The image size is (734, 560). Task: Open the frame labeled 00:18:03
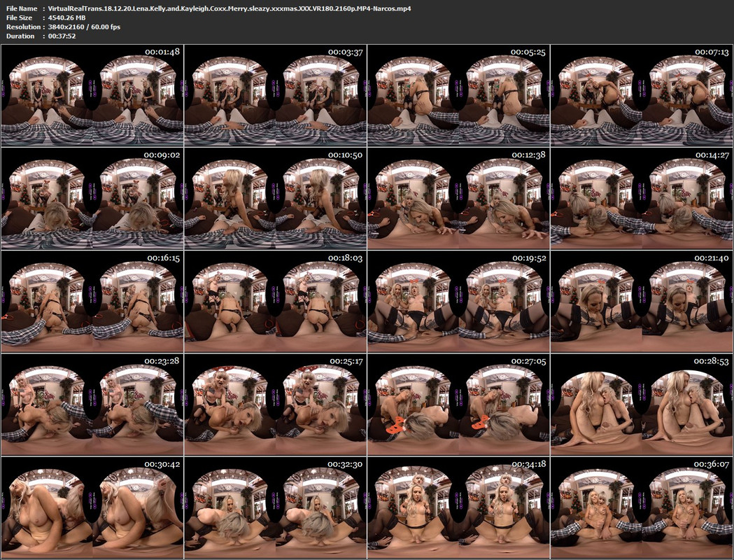point(276,302)
